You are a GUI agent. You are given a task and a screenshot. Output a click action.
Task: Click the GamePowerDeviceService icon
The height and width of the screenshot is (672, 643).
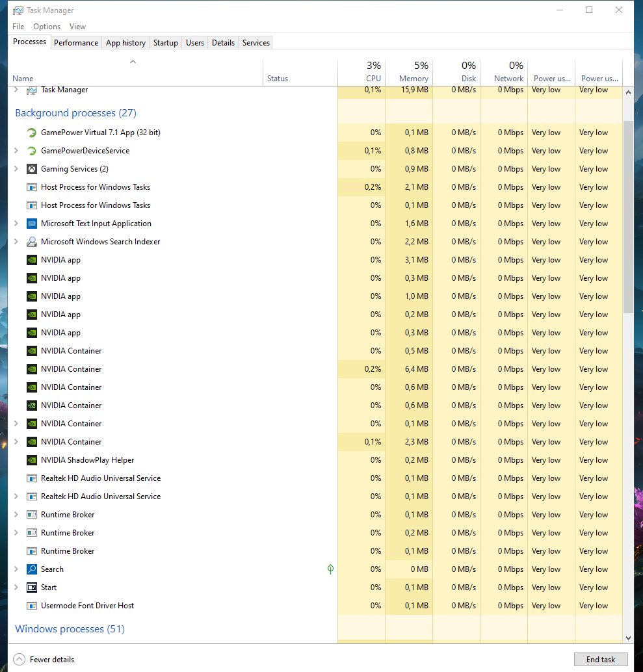pos(32,151)
